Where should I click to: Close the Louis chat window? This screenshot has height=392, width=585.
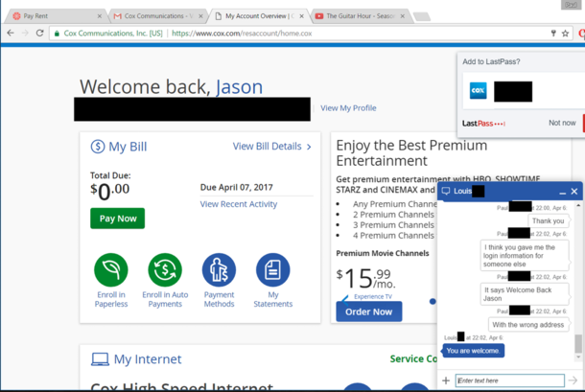click(x=574, y=192)
